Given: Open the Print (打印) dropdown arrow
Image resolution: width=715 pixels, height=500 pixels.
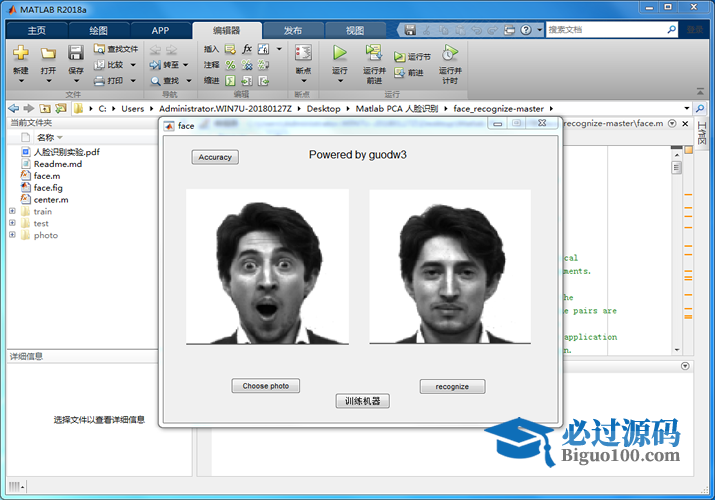Looking at the screenshot, I should point(132,80).
